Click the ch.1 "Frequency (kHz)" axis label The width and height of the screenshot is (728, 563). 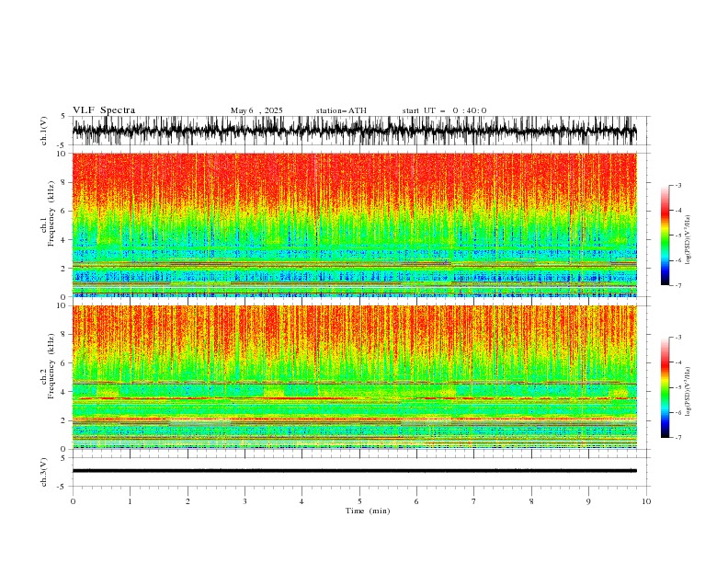pos(51,214)
